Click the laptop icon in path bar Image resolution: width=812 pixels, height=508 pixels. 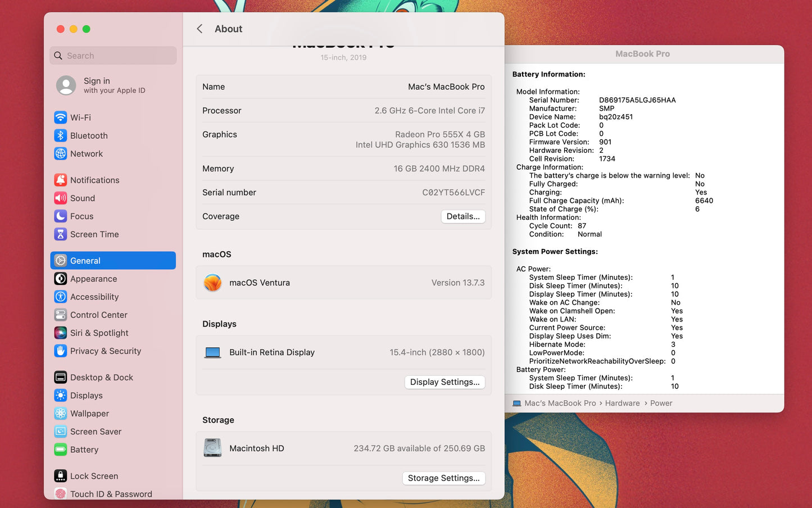516,403
